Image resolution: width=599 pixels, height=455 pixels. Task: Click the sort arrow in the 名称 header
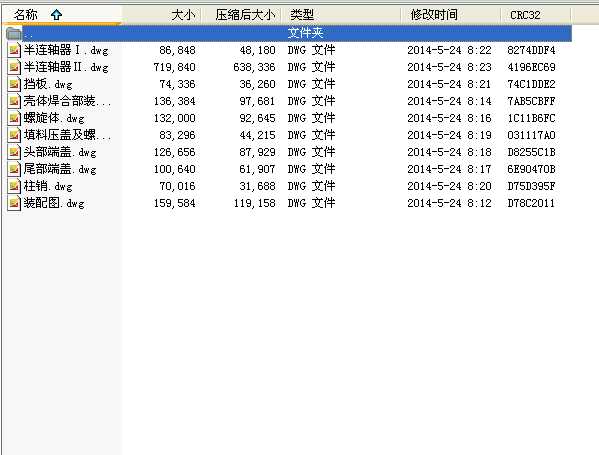point(57,15)
